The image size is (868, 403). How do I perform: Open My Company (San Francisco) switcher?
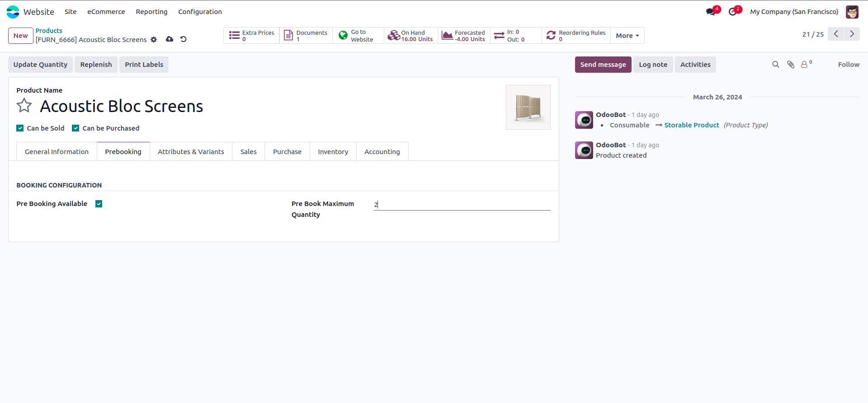point(794,12)
